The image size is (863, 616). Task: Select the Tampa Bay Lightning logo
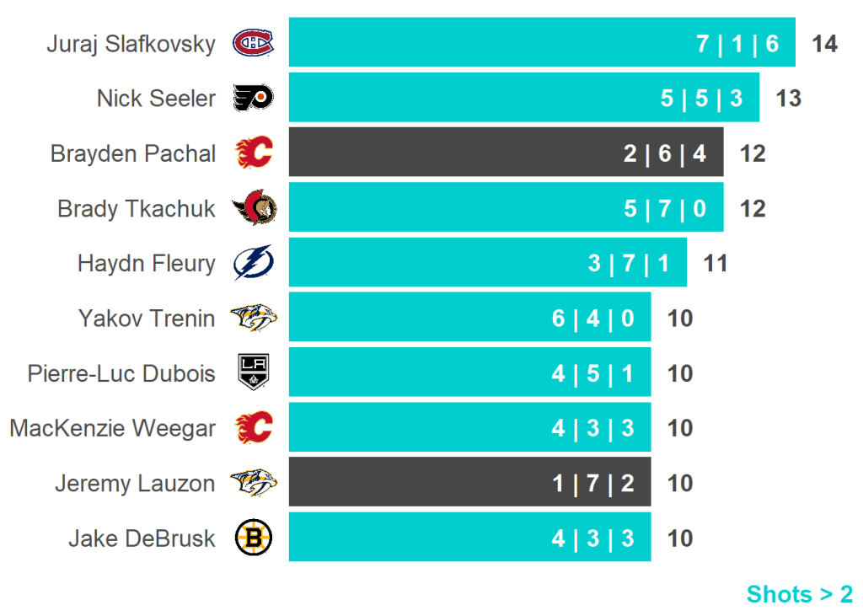[253, 263]
